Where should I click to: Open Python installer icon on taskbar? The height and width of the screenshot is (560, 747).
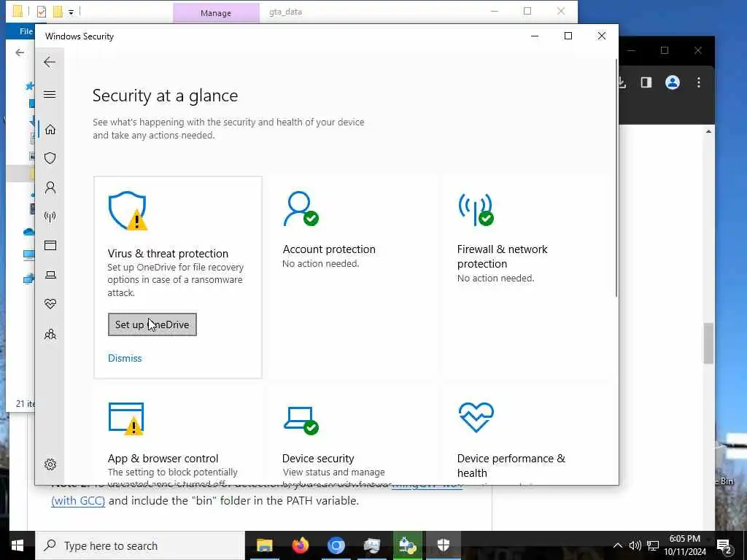coord(407,545)
